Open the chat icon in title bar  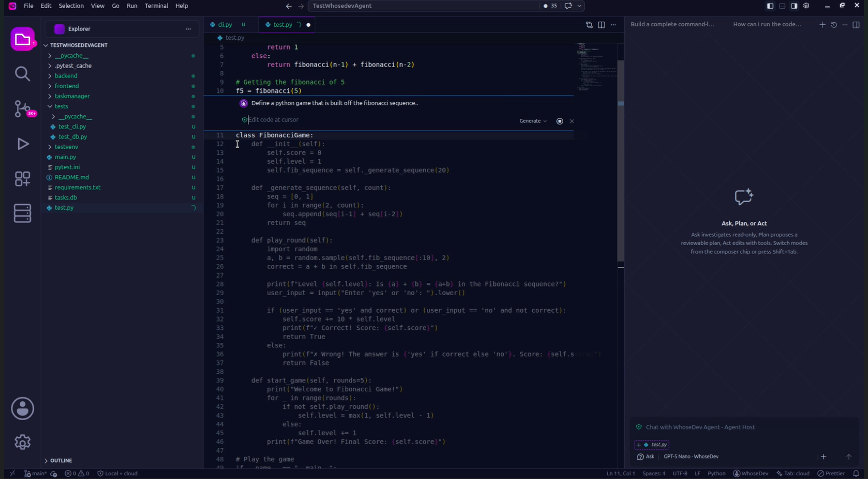[568, 6]
